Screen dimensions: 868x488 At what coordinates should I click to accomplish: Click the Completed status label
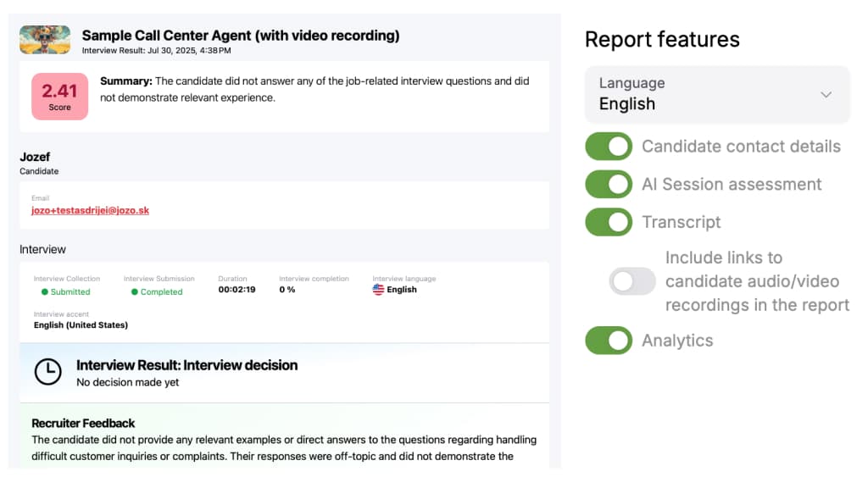click(161, 292)
